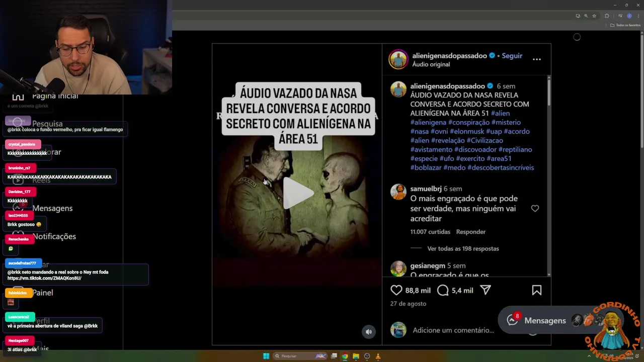Open the three-dot post options menu
The height and width of the screenshot is (362, 644).
click(x=537, y=59)
